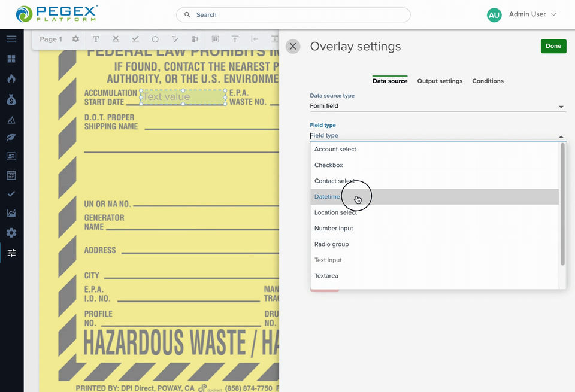
Task: Choose Location select field type
Action: (435, 212)
